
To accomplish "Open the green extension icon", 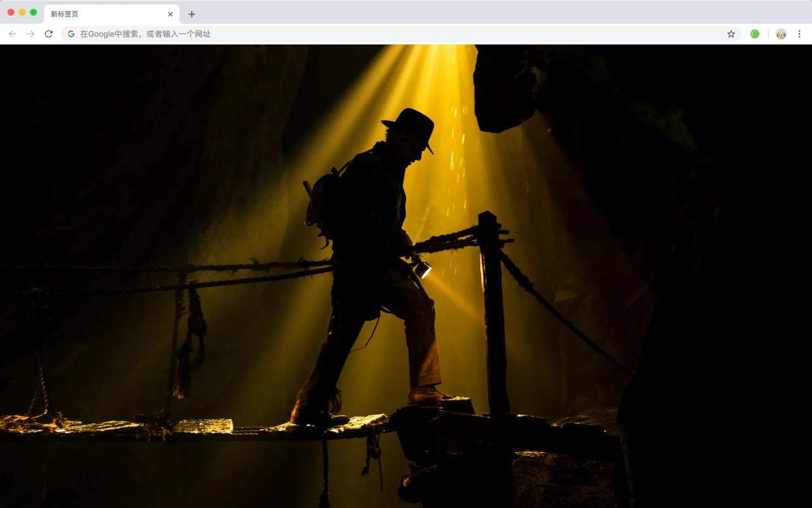I will (755, 34).
